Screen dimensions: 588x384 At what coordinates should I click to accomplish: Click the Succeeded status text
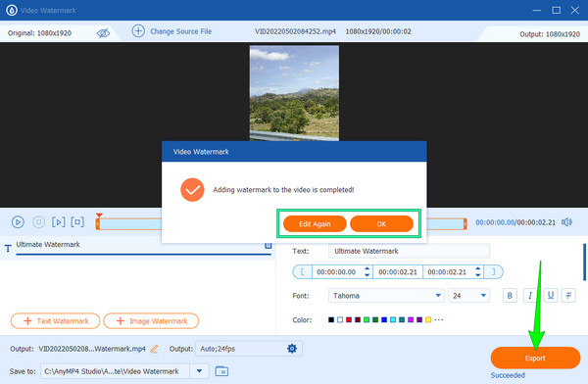508,375
